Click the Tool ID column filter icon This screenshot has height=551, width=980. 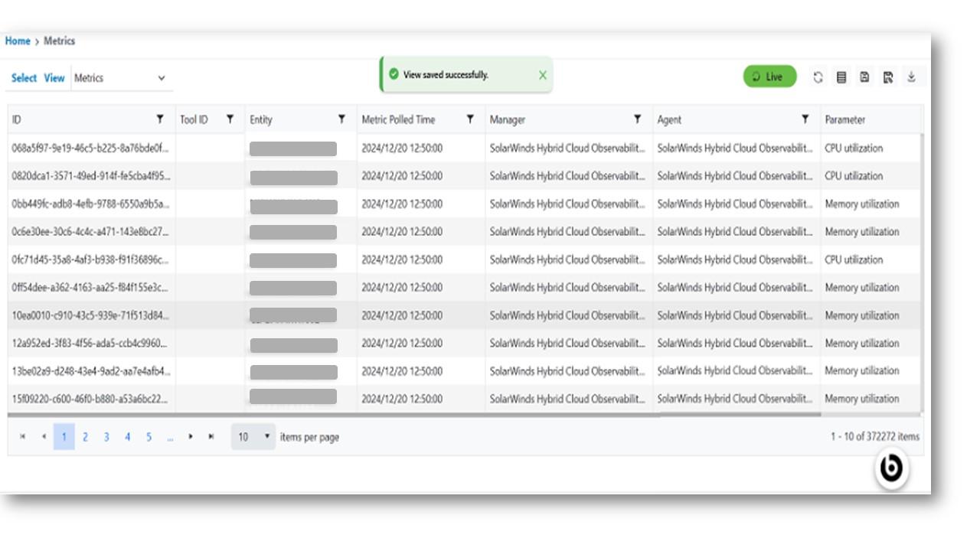click(230, 119)
